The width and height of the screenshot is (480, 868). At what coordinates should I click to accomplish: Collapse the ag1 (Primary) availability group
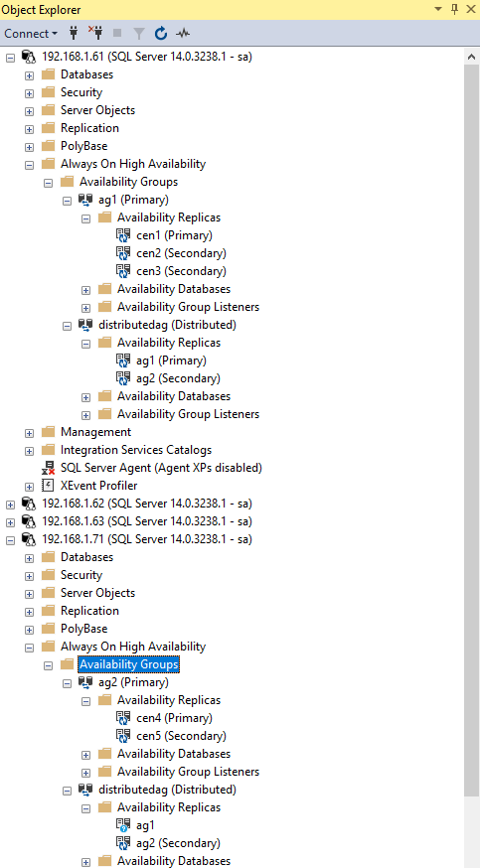tap(67, 201)
